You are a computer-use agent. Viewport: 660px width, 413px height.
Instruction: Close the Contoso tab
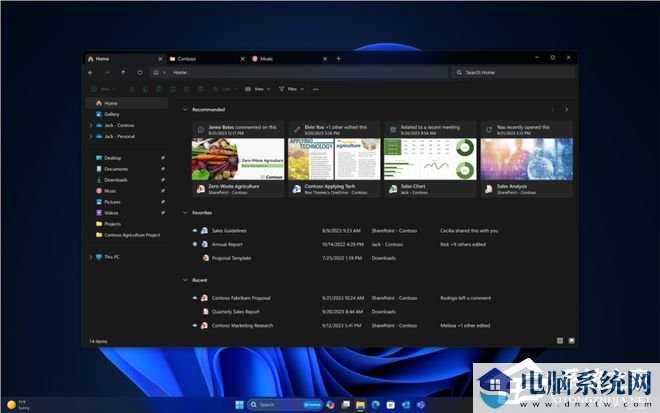242,59
